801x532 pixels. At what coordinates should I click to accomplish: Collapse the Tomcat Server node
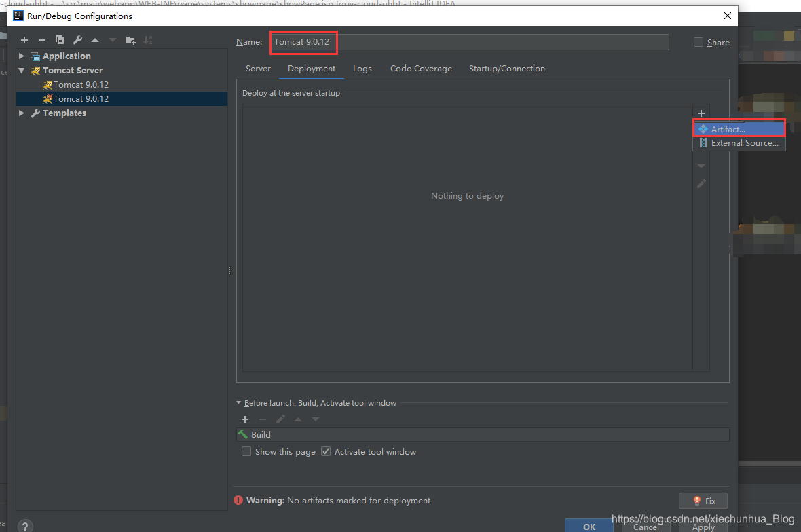[x=22, y=70]
